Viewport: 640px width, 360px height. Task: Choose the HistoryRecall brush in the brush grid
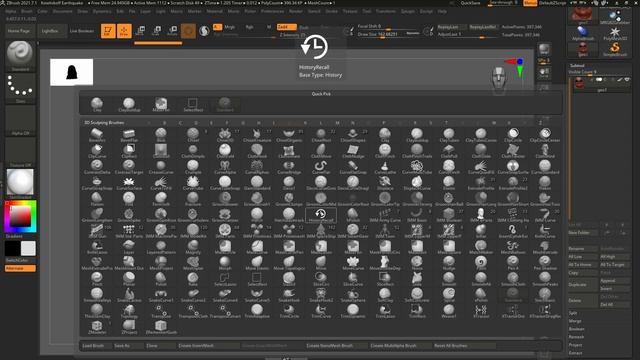click(x=321, y=215)
